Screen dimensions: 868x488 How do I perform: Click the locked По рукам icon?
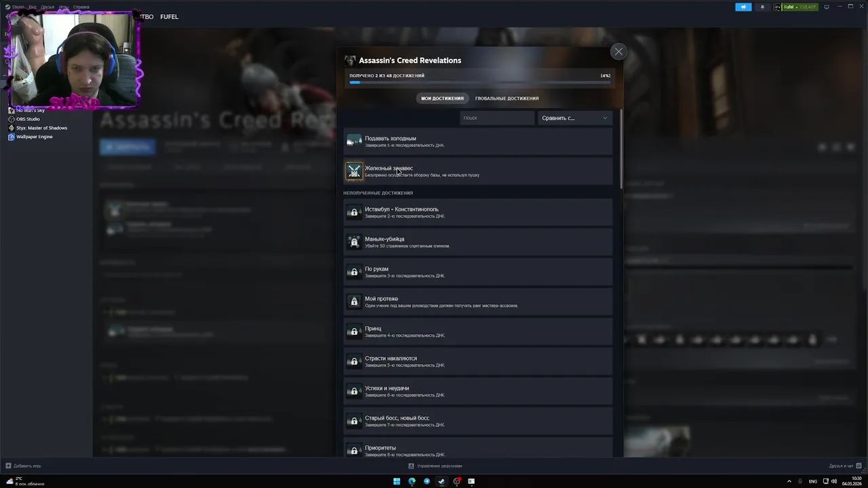click(x=354, y=272)
